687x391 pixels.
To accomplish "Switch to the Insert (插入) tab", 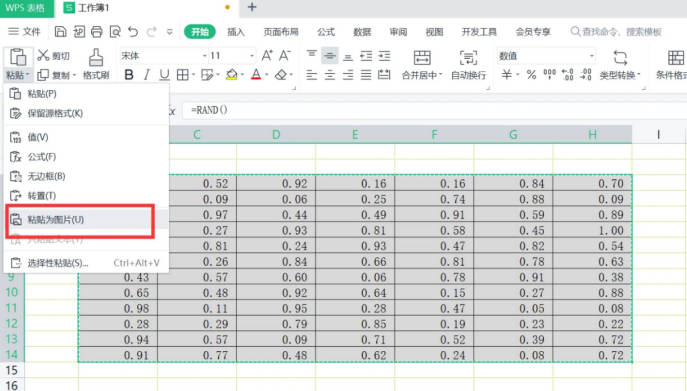I will 236,32.
